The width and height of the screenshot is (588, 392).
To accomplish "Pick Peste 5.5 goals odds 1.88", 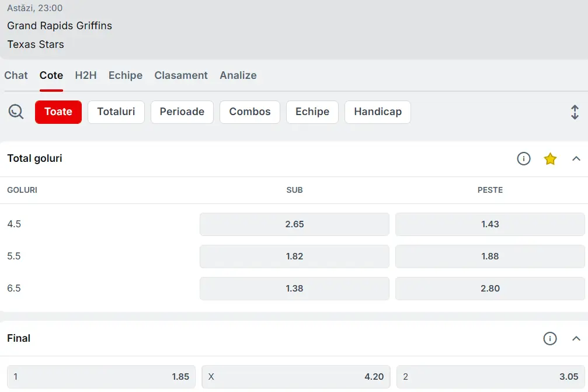I will 490,256.
